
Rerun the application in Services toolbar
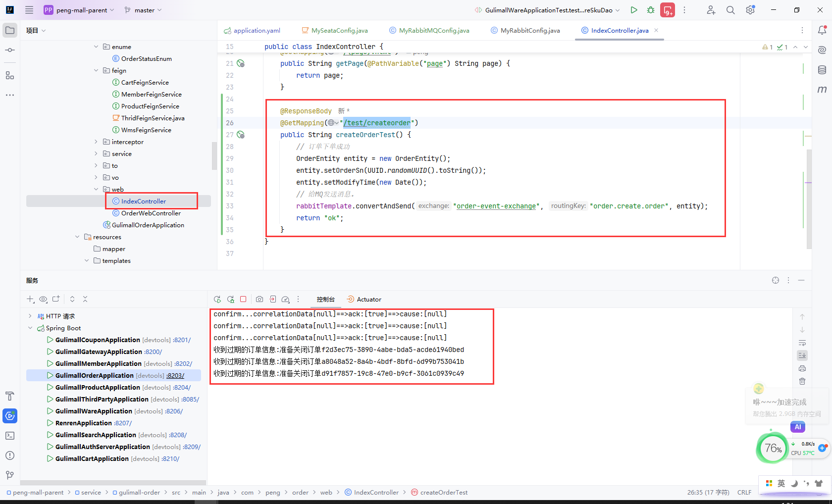click(x=217, y=299)
